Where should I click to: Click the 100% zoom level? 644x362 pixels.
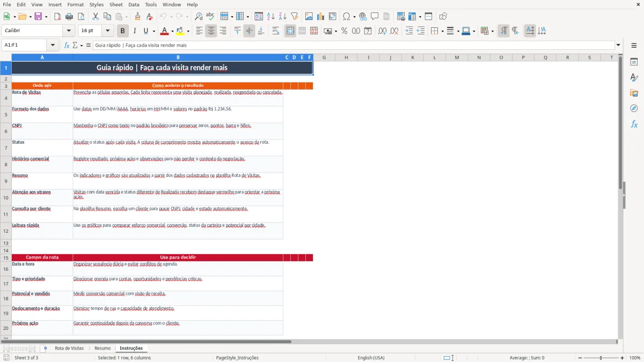pos(635,358)
